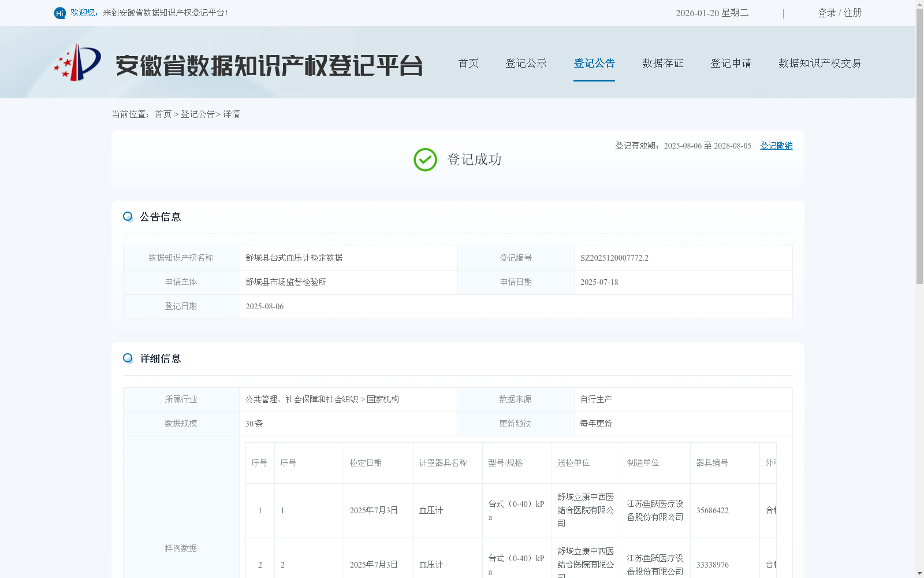Click update frequency value 每年更新
924x578 pixels.
point(596,424)
